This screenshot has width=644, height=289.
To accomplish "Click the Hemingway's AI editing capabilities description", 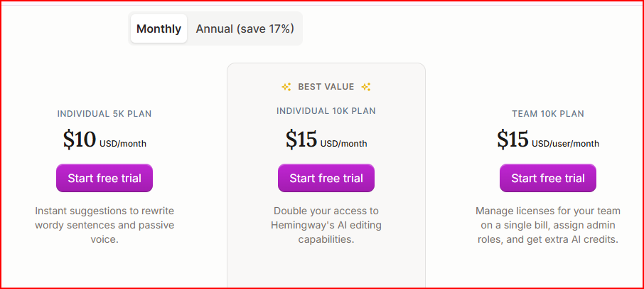I will point(326,225).
